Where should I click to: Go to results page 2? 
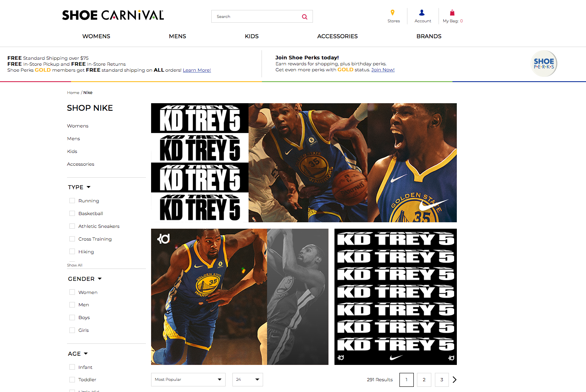point(424,380)
